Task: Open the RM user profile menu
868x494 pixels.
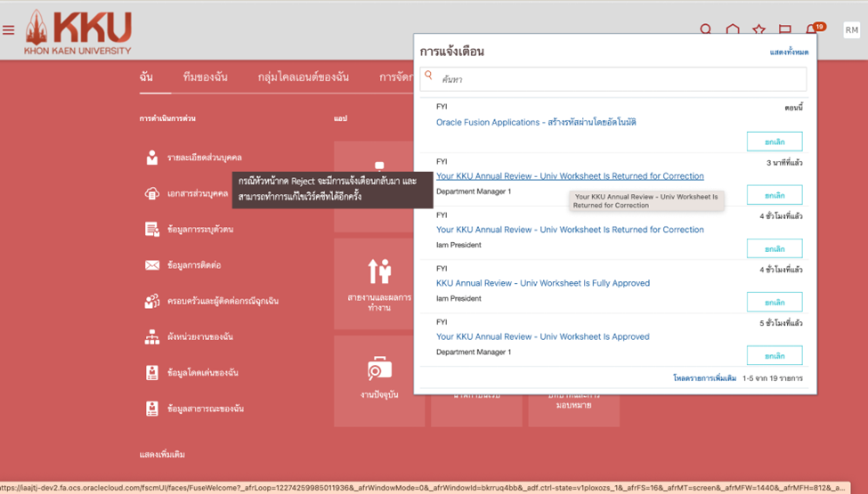Action: tap(851, 30)
